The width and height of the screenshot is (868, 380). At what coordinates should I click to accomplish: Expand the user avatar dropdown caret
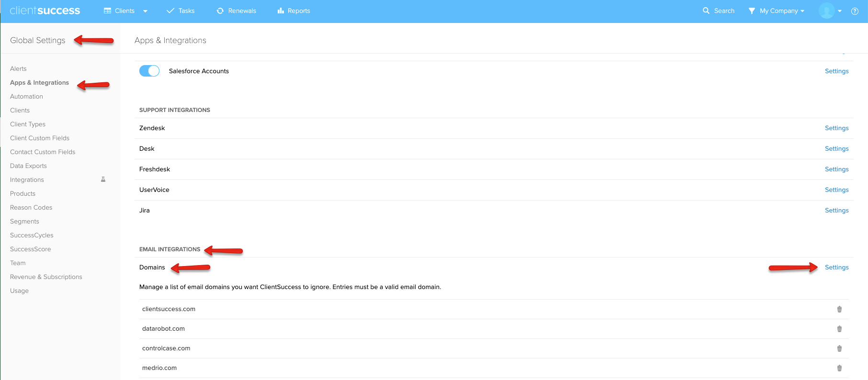pyautogui.click(x=840, y=11)
